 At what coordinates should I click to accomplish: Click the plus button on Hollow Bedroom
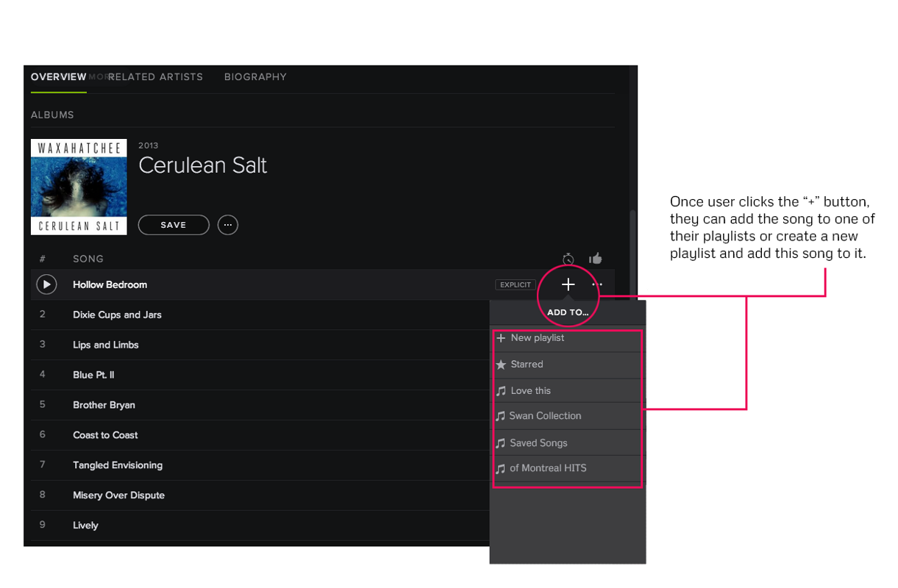tap(568, 284)
